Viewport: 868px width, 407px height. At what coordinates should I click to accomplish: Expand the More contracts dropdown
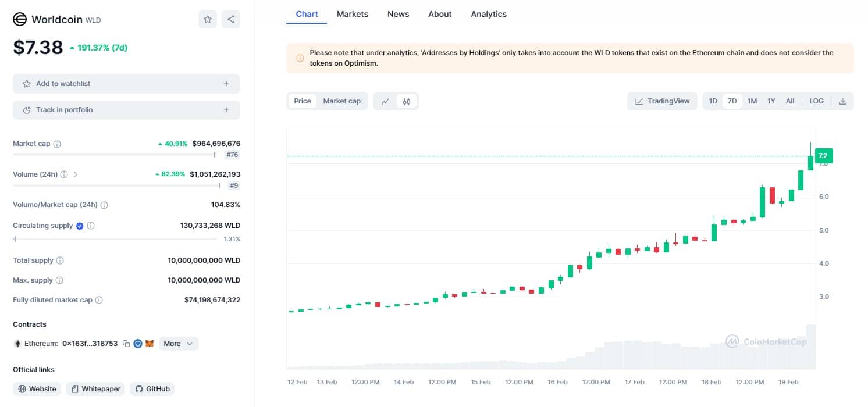(178, 344)
